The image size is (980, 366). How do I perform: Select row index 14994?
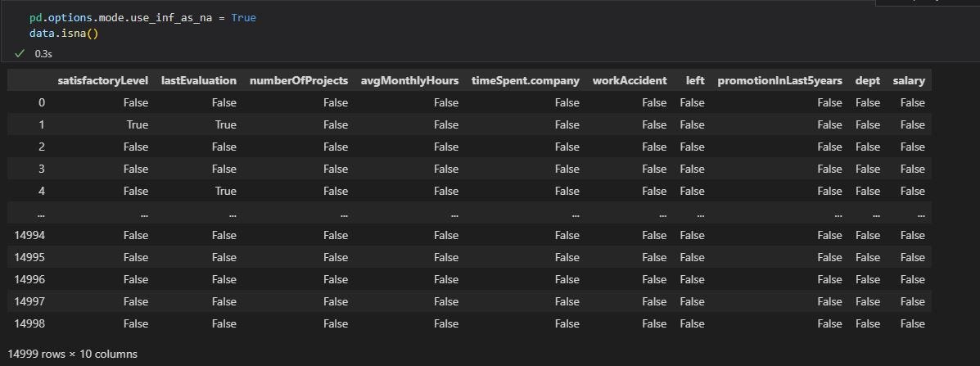pyautogui.click(x=30, y=236)
